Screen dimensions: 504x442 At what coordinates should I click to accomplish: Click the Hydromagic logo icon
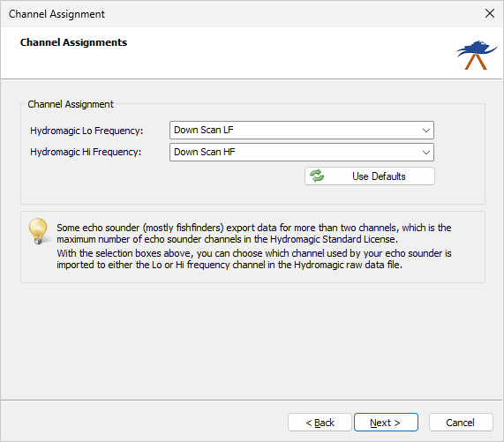(x=477, y=55)
